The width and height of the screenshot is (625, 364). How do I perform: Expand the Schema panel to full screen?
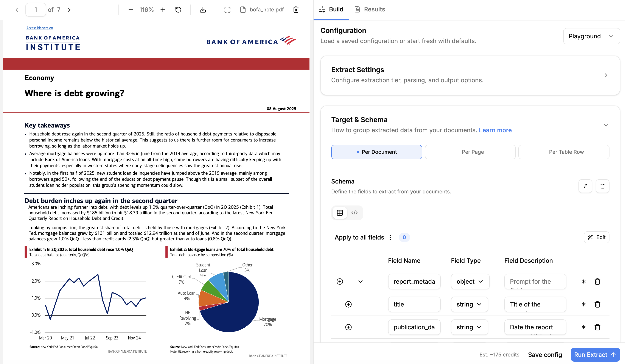tap(585, 186)
